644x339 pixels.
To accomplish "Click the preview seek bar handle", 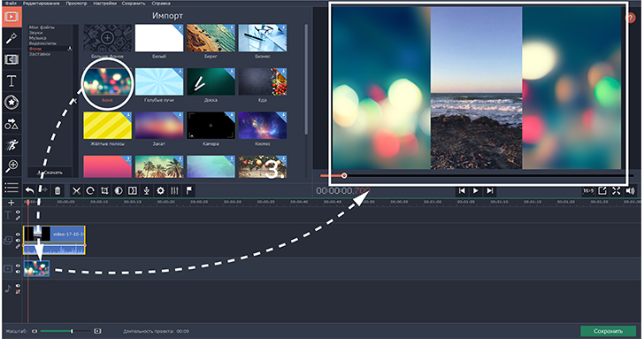I will click(344, 175).
